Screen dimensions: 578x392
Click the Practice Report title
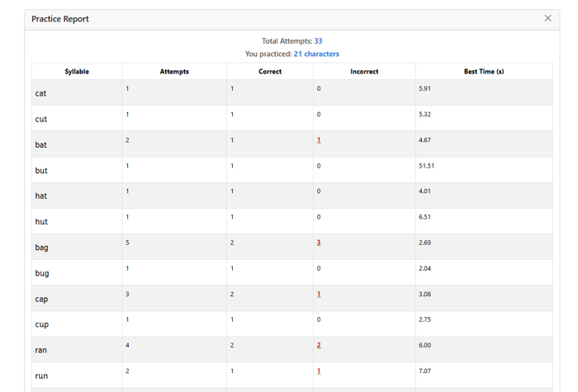pos(60,19)
